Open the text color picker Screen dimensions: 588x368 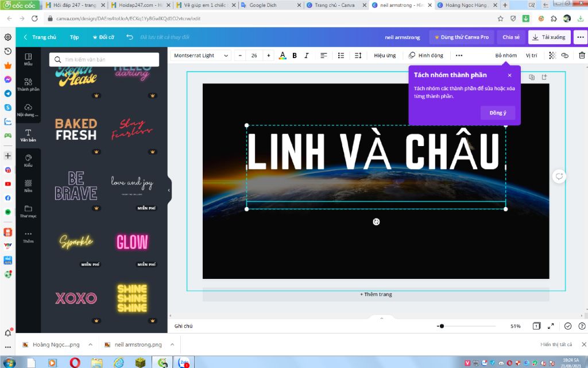283,56
